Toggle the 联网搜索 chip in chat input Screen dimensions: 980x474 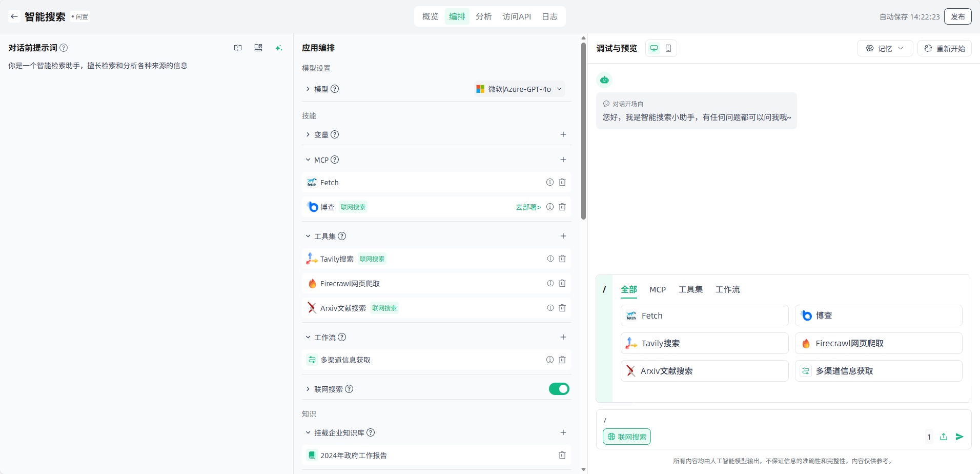pos(627,437)
